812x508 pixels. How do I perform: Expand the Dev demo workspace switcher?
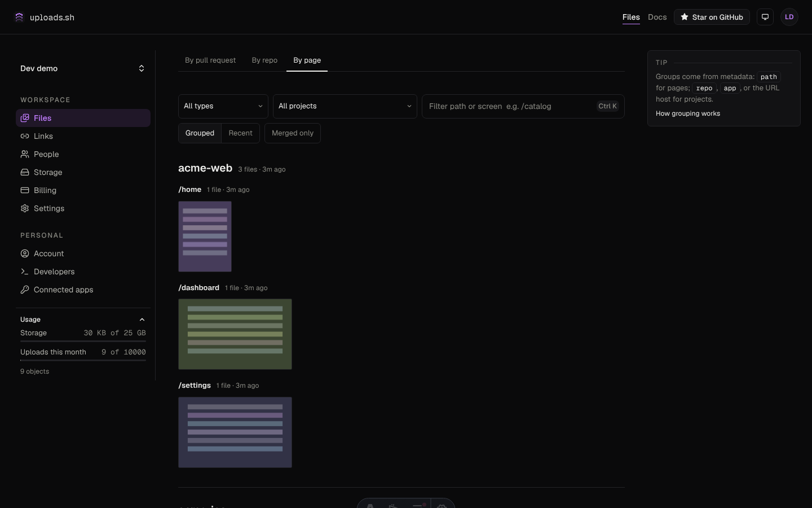tap(83, 68)
